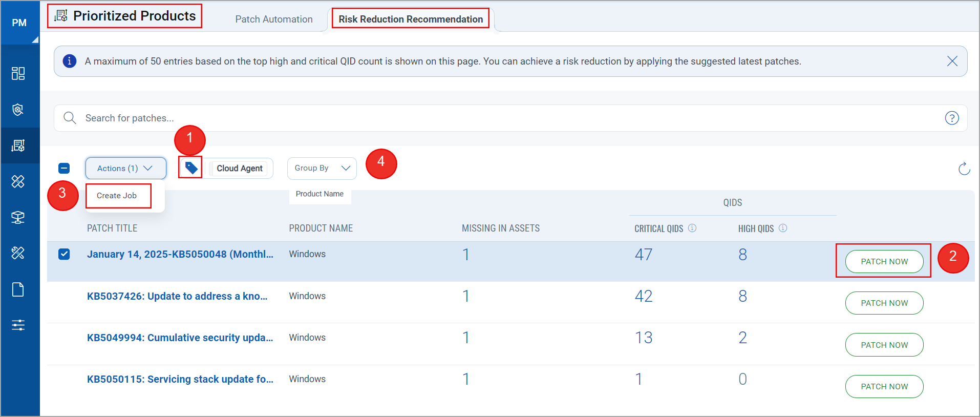The width and height of the screenshot is (980, 417).
Task: Click the info icon beside High QIDs
Action: 783,228
